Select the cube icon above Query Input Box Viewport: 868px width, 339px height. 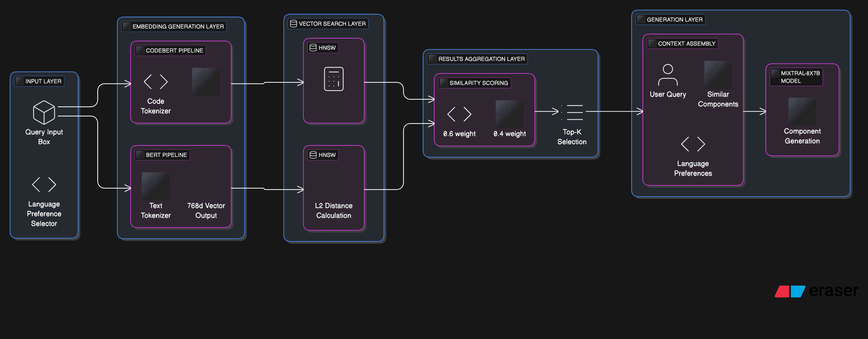[x=44, y=113]
